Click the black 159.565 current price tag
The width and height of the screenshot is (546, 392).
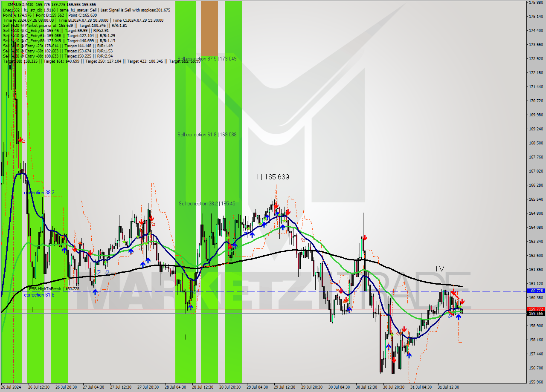tap(536, 314)
